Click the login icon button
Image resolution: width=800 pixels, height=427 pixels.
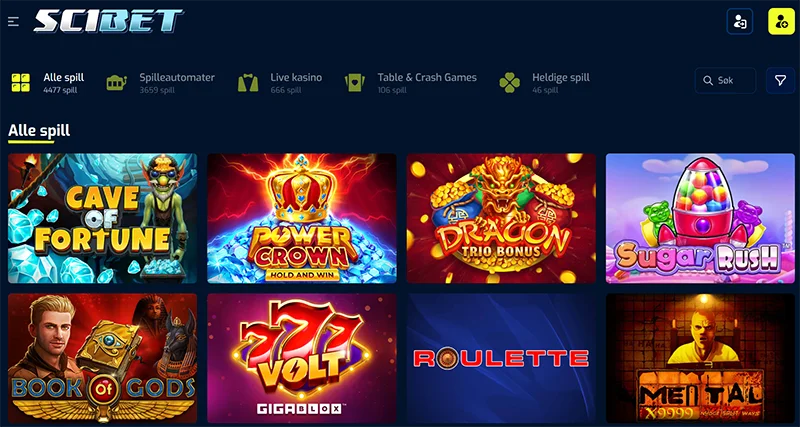[739, 21]
